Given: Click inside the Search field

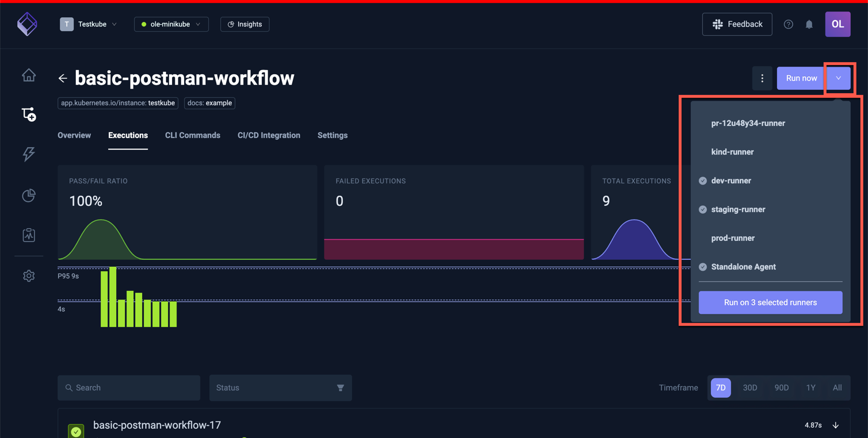Looking at the screenshot, I should 128,387.
